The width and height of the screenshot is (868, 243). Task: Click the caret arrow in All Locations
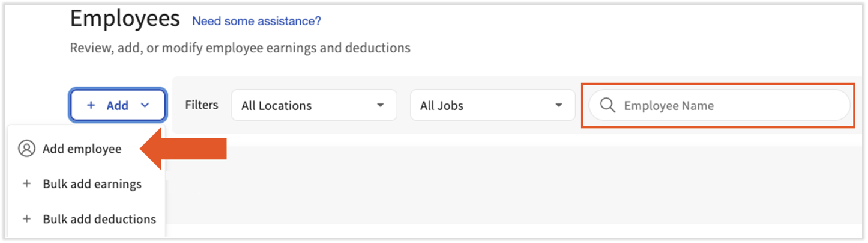pyautogui.click(x=380, y=105)
